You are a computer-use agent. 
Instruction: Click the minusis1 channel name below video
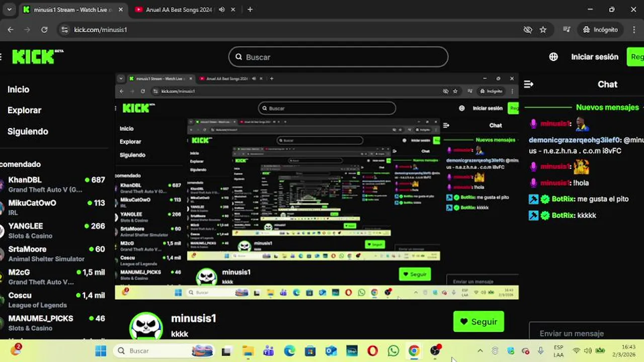194,318
